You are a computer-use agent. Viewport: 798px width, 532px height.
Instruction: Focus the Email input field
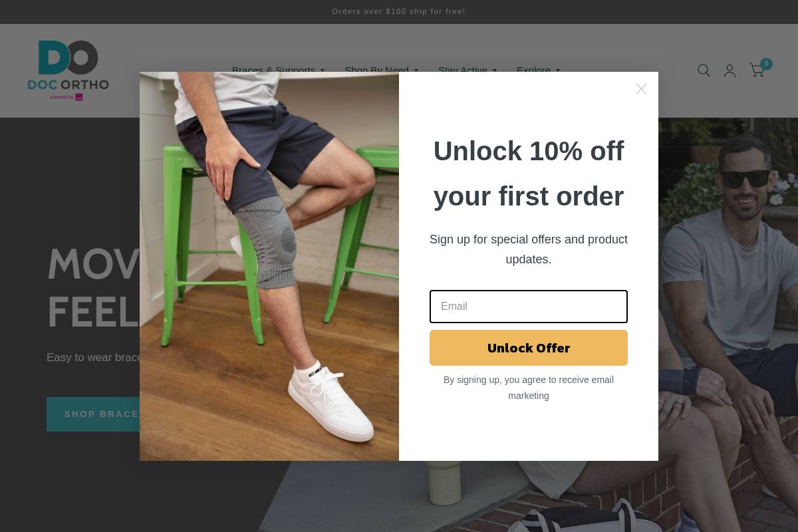click(x=529, y=307)
